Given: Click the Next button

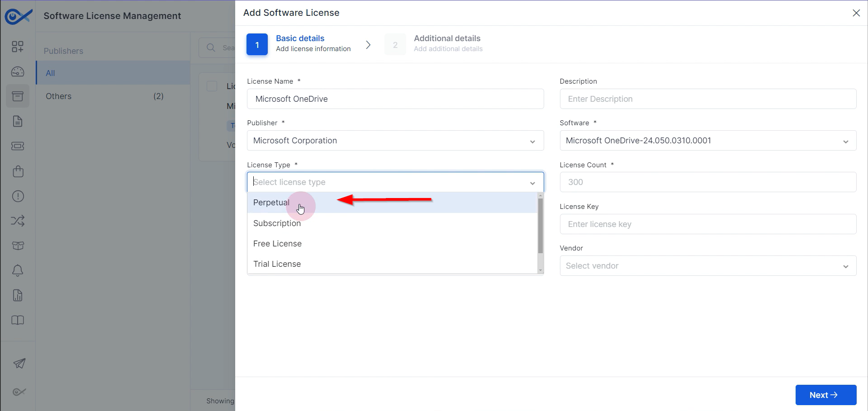Looking at the screenshot, I should click(825, 395).
